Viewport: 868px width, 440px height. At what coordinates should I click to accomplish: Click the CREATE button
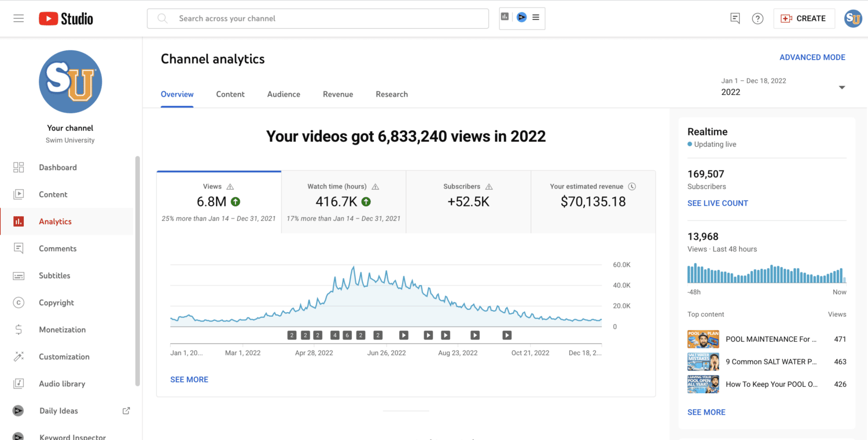[x=804, y=19]
